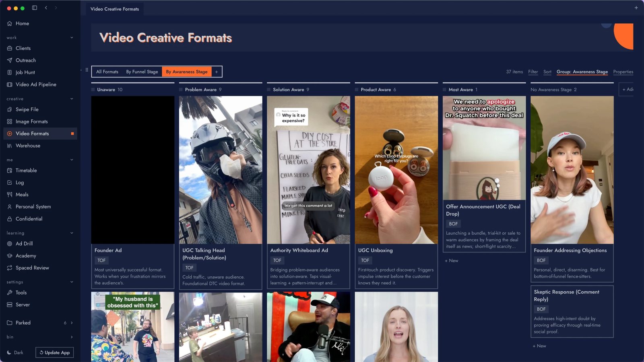The height and width of the screenshot is (362, 644).
Task: Open Timetable via its calendar icon
Action: (x=10, y=171)
